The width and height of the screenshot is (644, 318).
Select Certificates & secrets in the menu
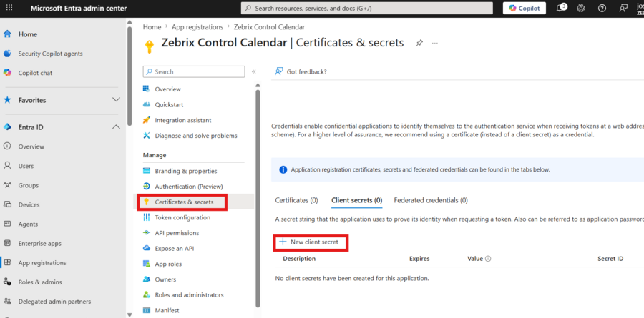[184, 202]
